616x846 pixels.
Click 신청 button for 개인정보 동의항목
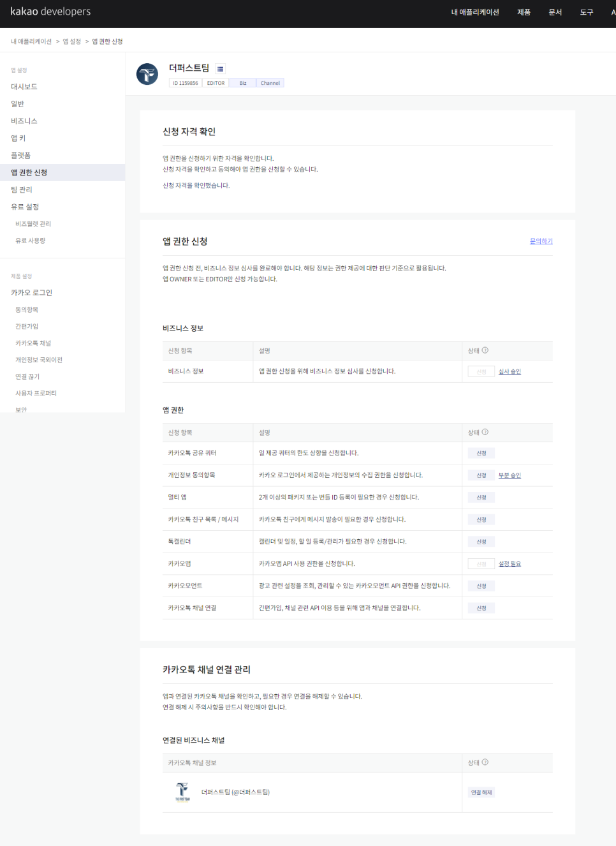tap(481, 475)
